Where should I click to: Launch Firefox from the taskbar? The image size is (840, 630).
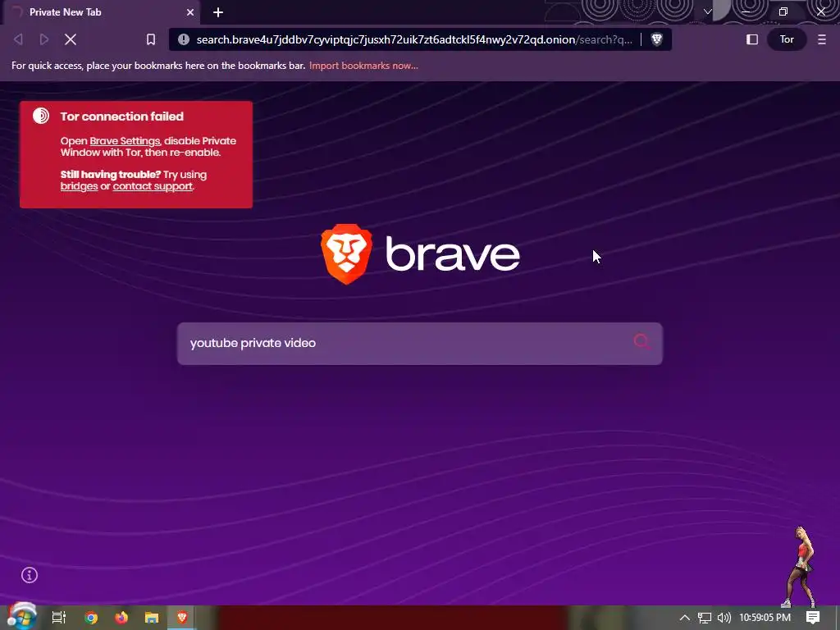pyautogui.click(x=121, y=618)
